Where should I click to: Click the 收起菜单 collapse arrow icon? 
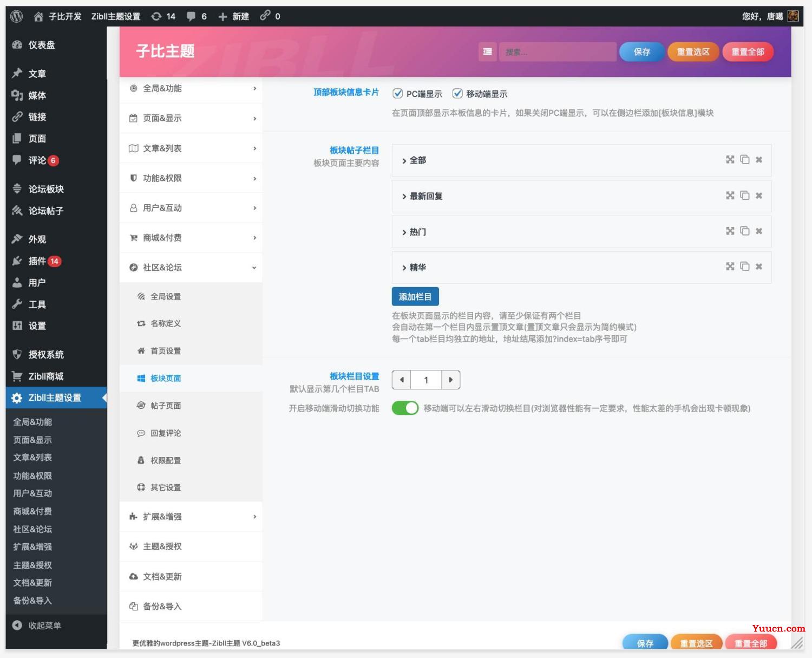tap(17, 625)
